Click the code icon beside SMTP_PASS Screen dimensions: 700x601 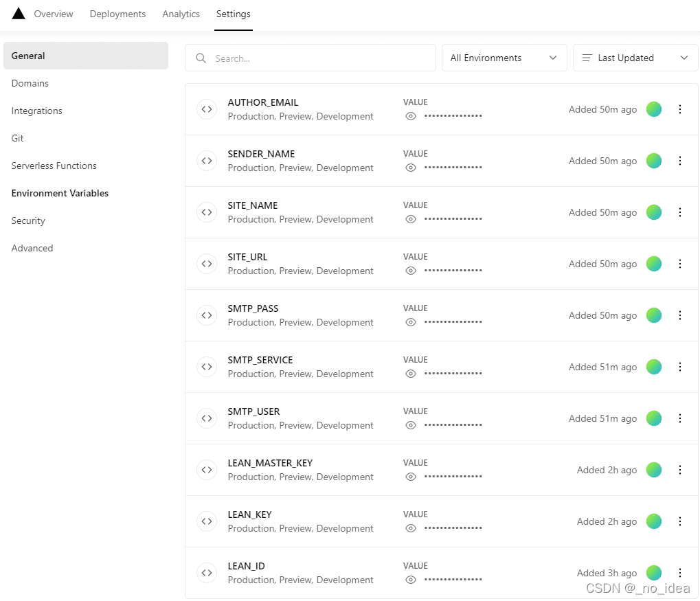click(x=207, y=315)
